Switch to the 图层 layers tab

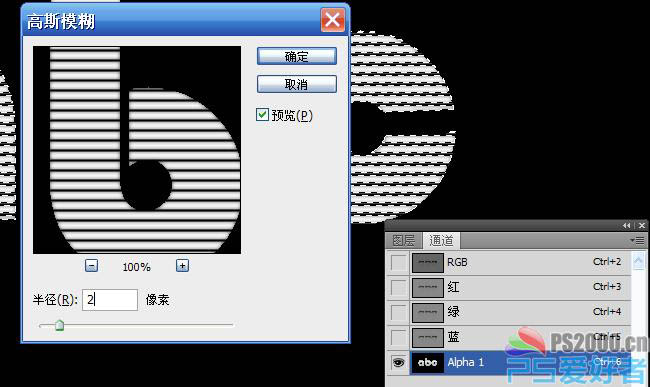click(x=403, y=240)
